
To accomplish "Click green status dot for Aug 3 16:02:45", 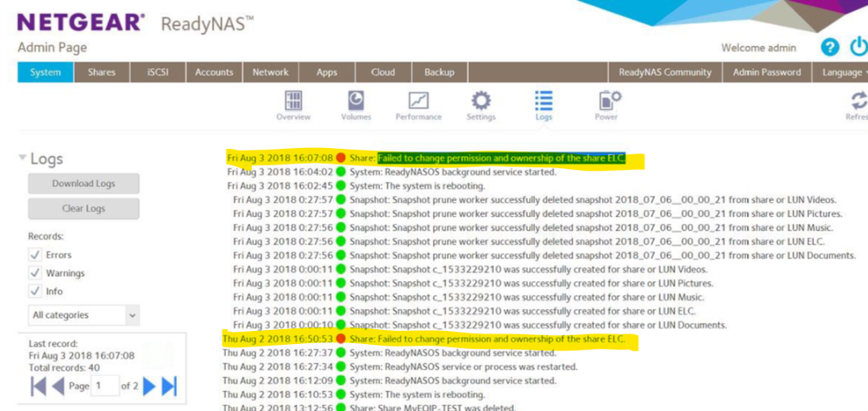I will coord(340,185).
